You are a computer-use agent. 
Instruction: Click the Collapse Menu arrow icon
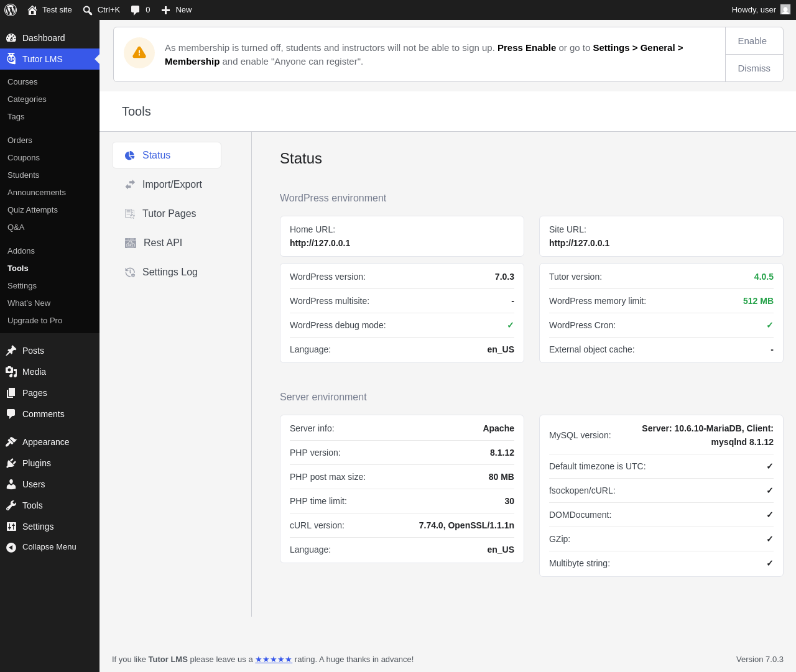pos(11,548)
